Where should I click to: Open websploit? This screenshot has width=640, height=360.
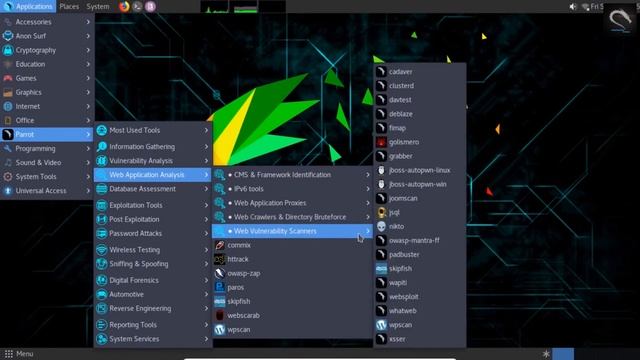pyautogui.click(x=420, y=297)
